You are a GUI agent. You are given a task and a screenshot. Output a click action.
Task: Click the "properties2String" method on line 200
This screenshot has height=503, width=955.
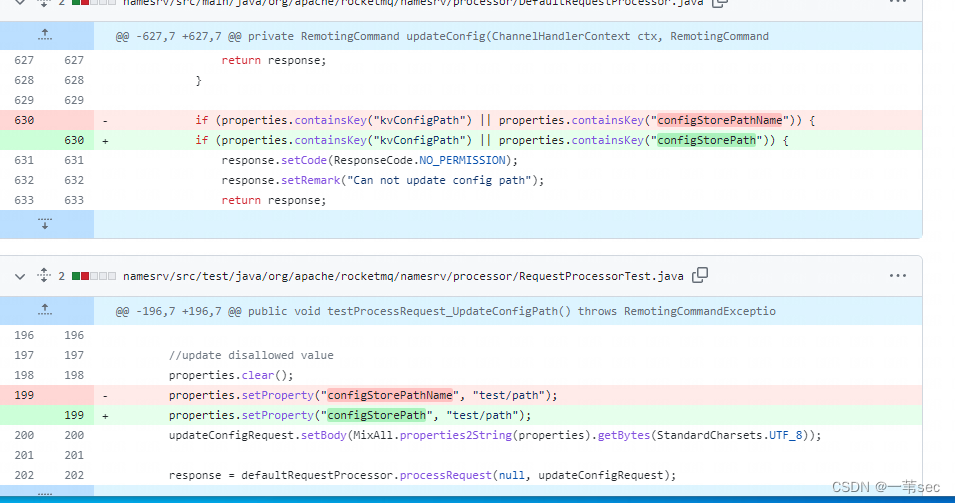coord(456,435)
